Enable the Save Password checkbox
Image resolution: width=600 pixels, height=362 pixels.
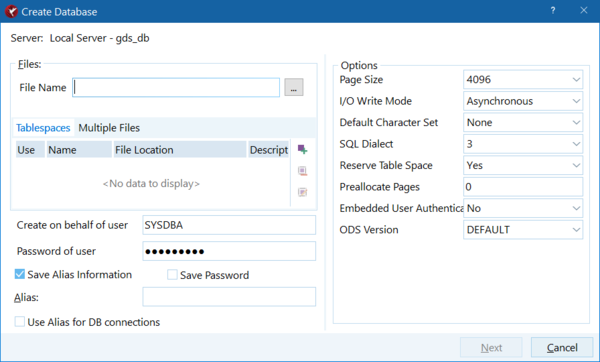pyautogui.click(x=172, y=275)
